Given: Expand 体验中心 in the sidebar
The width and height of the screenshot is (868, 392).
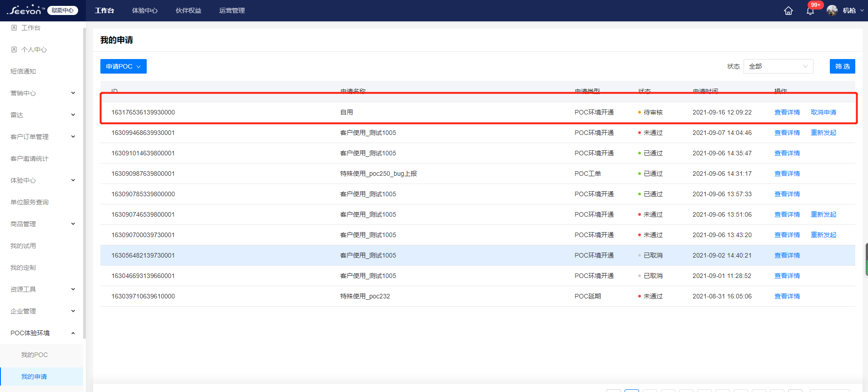Looking at the screenshot, I should (x=73, y=180).
